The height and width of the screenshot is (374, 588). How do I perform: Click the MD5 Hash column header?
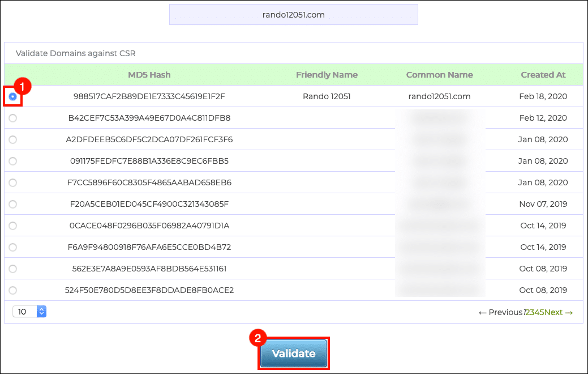149,75
